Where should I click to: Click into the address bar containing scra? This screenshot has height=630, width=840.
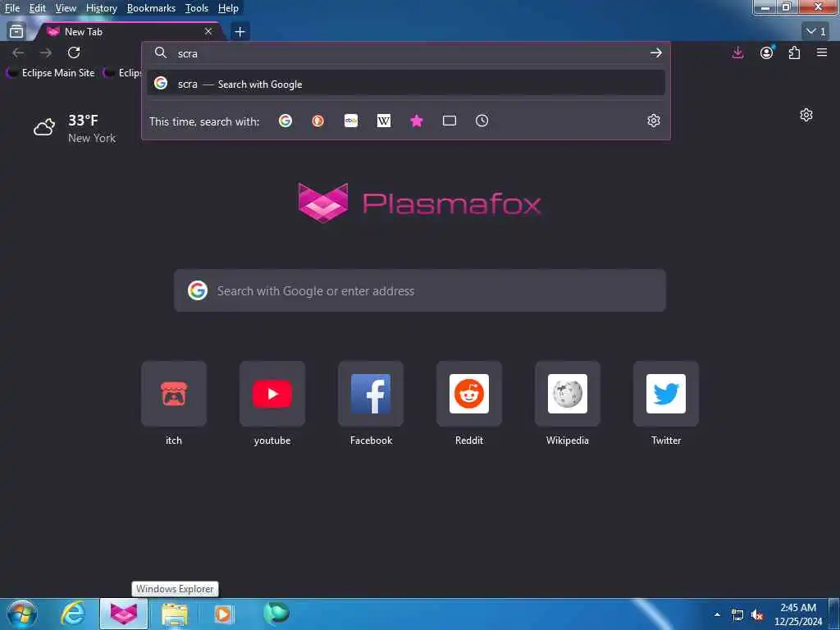[405, 53]
